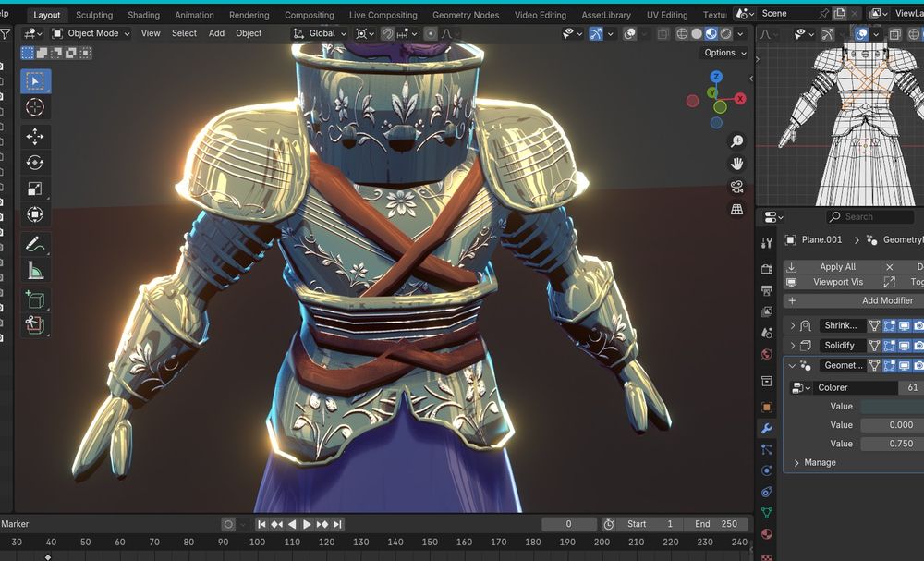Click the new scene icon beside Scene
Image resolution: width=924 pixels, height=561 pixels.
coord(839,14)
